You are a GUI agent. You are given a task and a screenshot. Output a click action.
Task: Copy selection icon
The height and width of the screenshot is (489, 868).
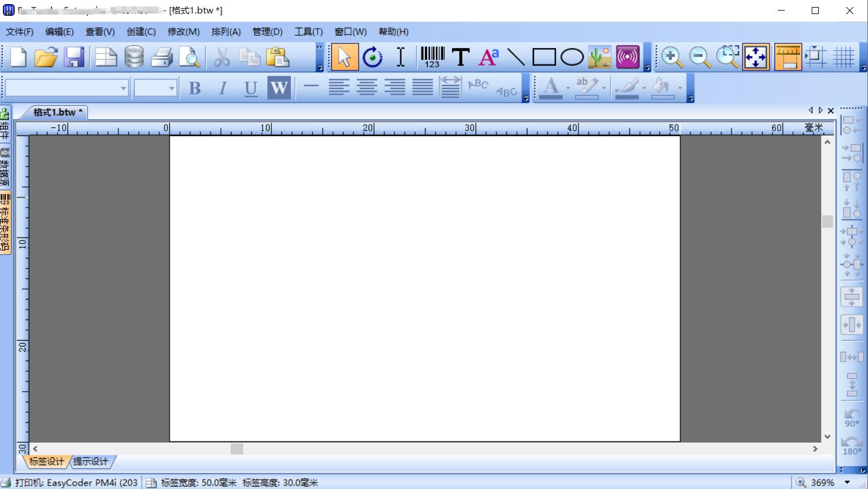(250, 57)
